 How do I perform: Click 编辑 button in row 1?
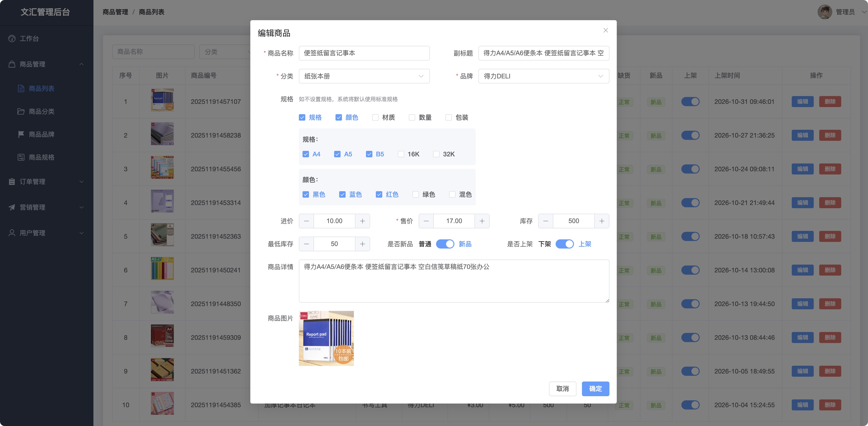[x=802, y=102]
